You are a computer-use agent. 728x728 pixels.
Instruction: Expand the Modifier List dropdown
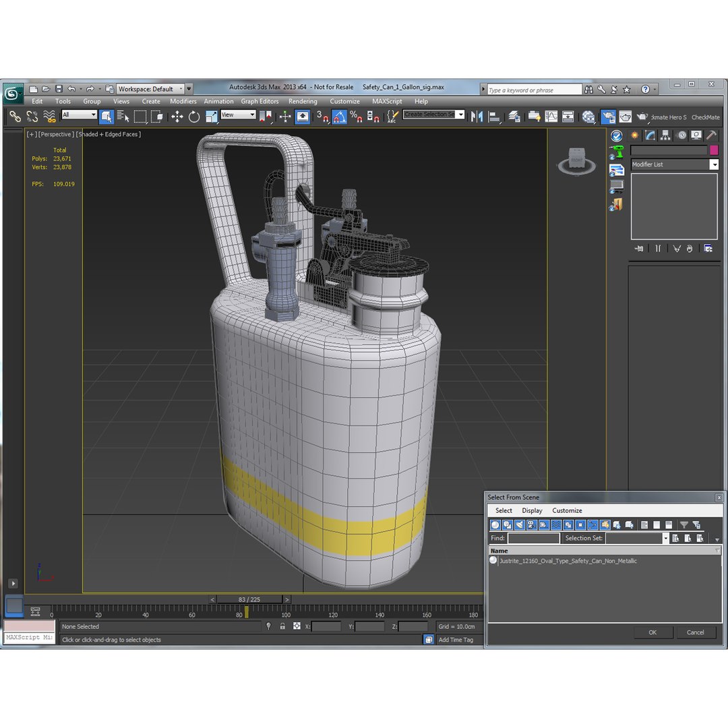pyautogui.click(x=714, y=164)
